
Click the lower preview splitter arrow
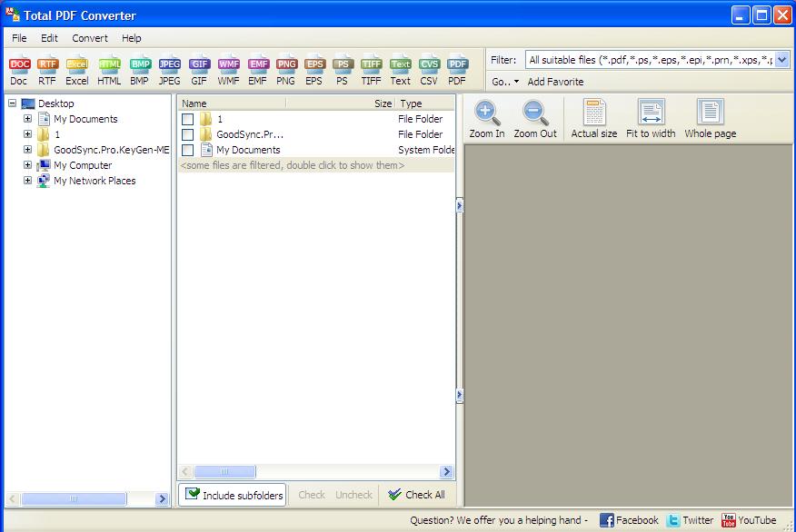tap(460, 395)
